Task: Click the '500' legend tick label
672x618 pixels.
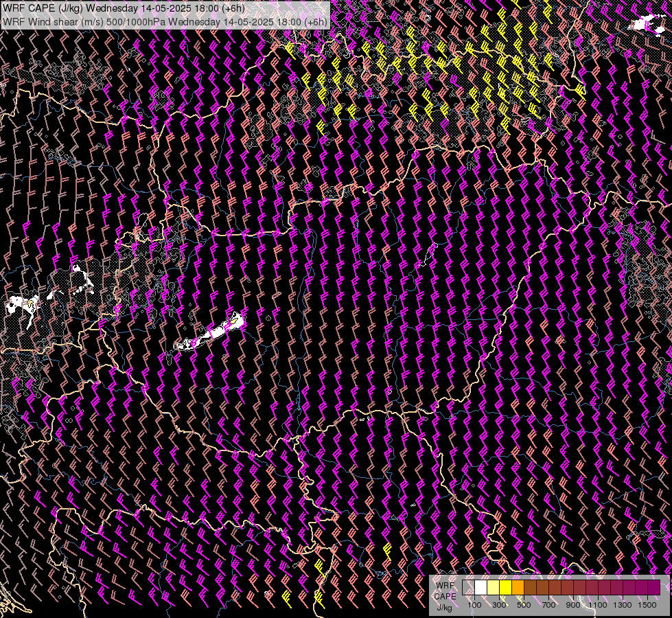Action: (x=524, y=605)
